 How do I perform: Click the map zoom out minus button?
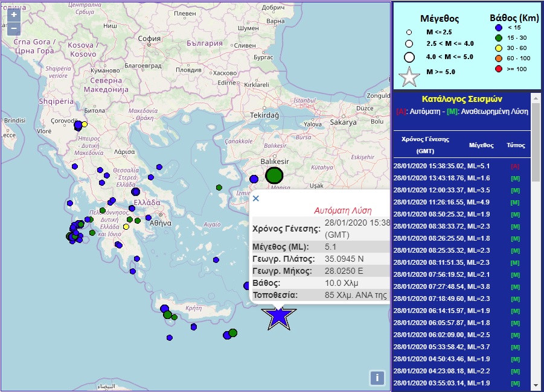(x=14, y=28)
